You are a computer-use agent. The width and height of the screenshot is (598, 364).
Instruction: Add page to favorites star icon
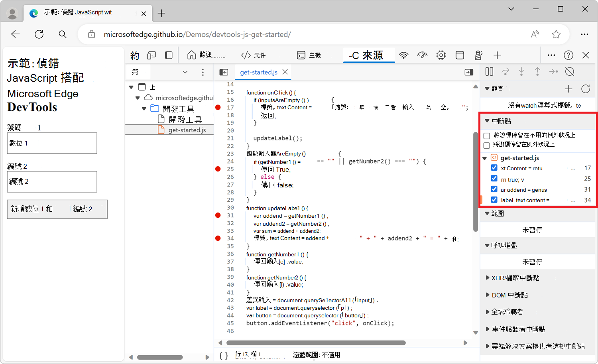556,34
